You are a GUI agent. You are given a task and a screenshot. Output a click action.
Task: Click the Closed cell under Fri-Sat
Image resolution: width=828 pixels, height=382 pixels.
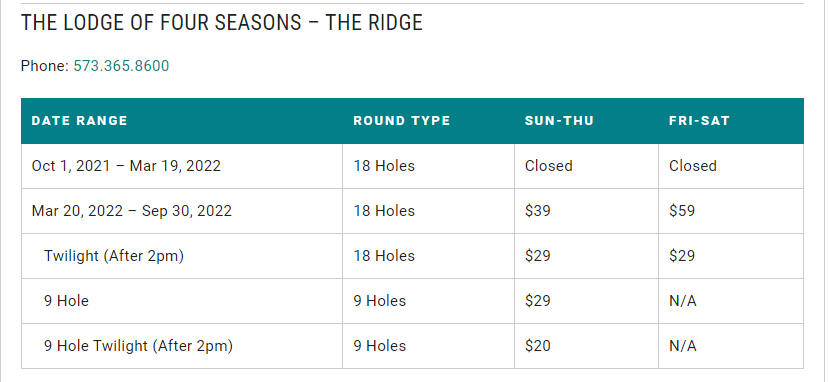coord(731,166)
